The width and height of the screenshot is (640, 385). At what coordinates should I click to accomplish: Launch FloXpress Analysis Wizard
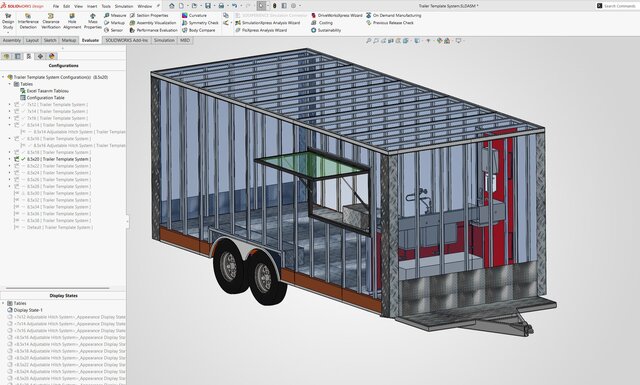261,30
